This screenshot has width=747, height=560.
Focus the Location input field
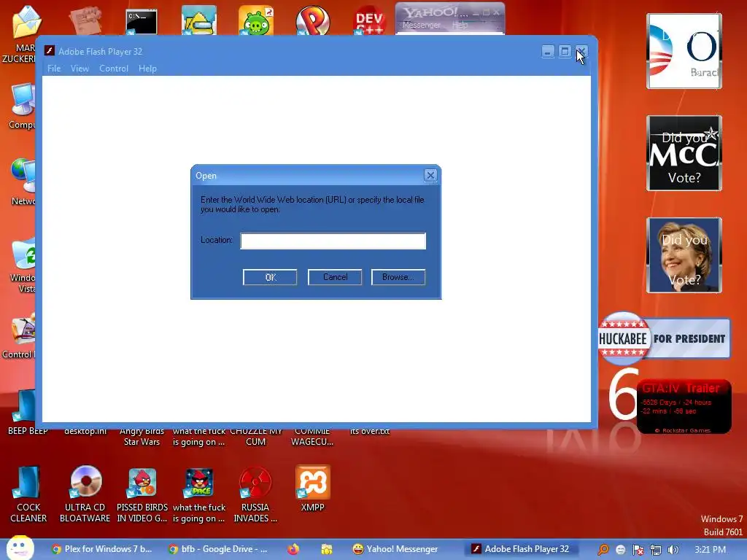coord(333,241)
